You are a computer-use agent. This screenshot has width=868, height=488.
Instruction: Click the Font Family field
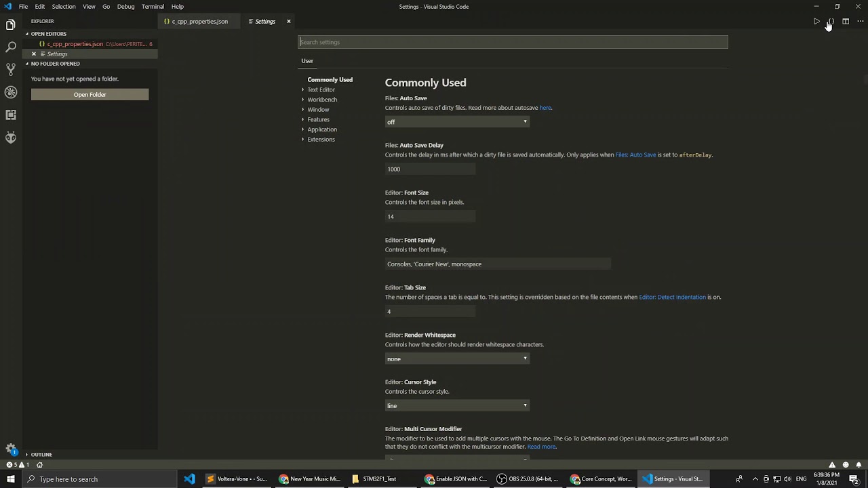coord(498,264)
